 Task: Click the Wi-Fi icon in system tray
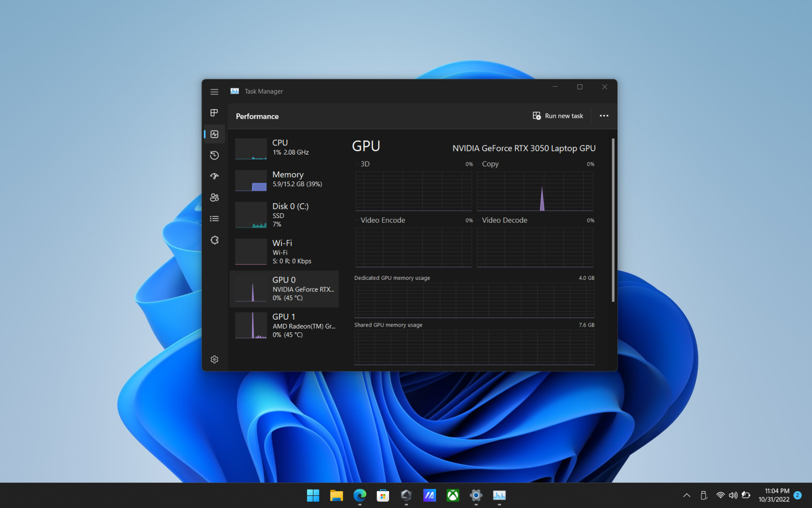pos(721,495)
